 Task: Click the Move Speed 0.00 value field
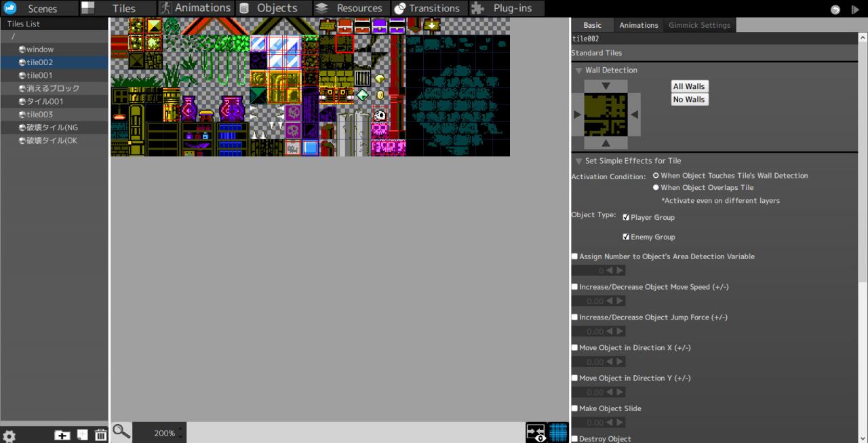pyautogui.click(x=588, y=301)
